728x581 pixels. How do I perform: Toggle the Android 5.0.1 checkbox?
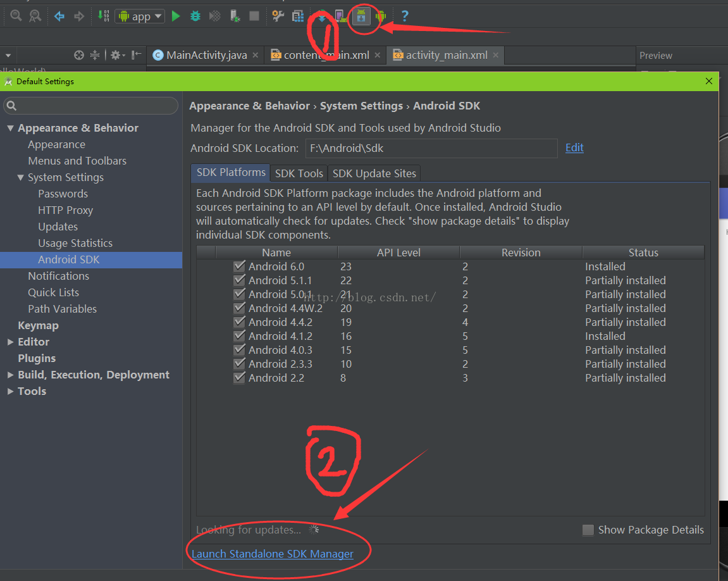click(x=240, y=294)
